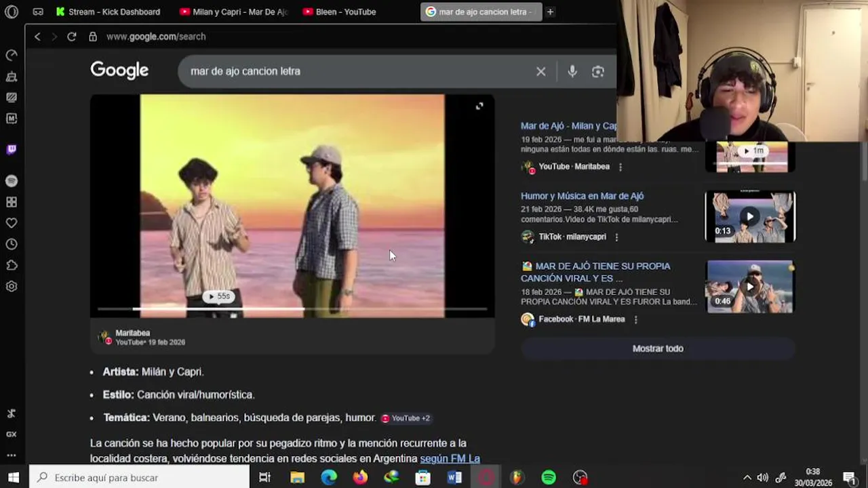Viewport: 868px width, 488px height.
Task: Open bookmarks heart icon in sidebar
Action: 12,223
